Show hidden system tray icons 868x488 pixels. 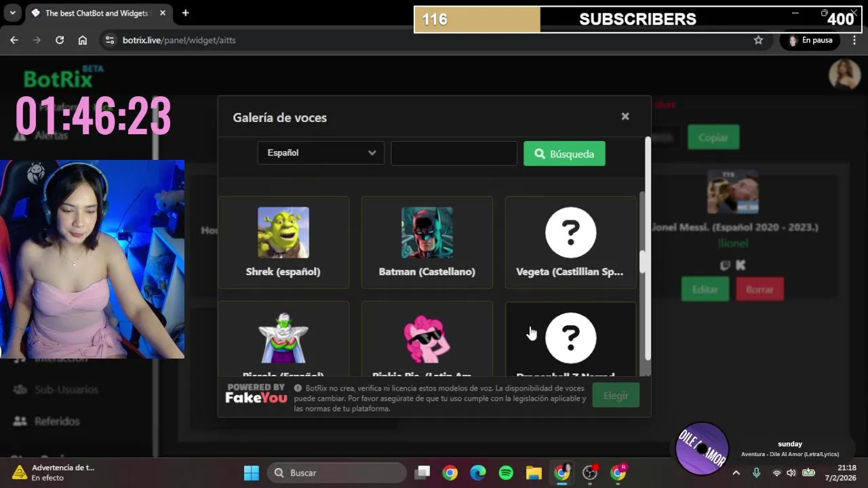(x=736, y=472)
